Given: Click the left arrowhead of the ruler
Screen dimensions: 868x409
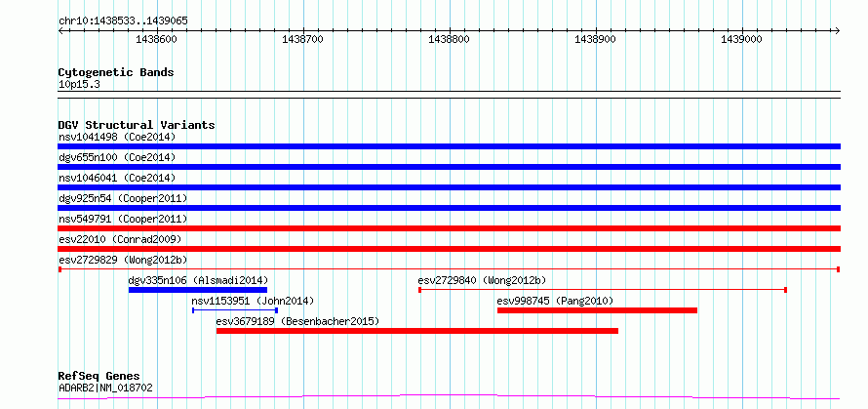Looking at the screenshot, I should 60,30.
